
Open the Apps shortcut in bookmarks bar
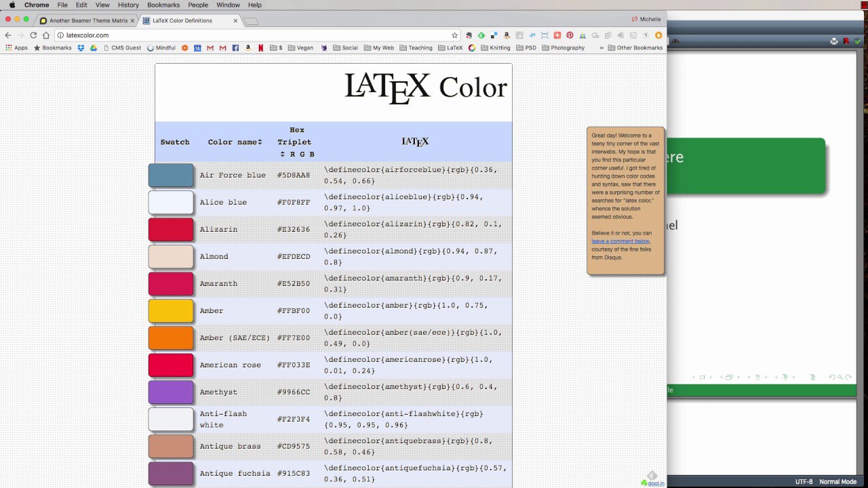pyautogui.click(x=16, y=48)
